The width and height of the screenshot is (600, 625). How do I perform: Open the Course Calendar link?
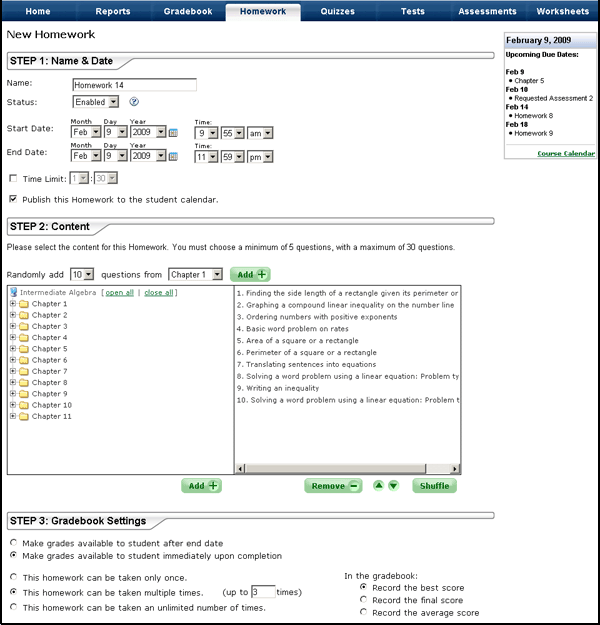566,153
